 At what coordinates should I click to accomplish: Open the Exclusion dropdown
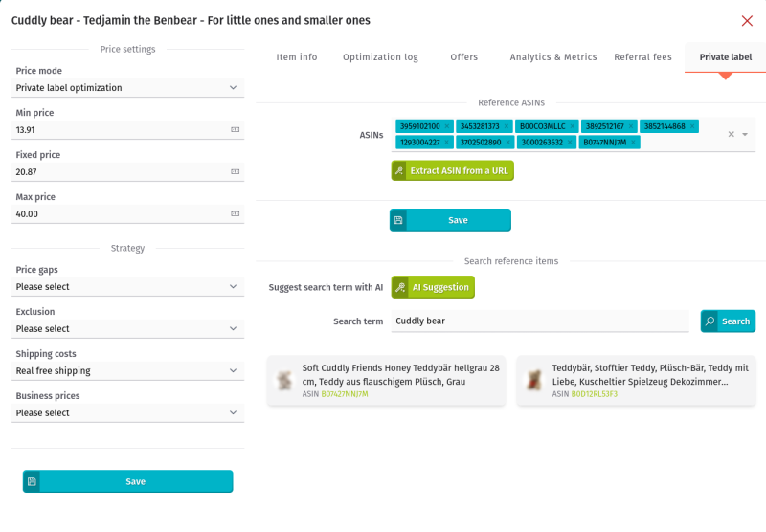tap(127, 329)
